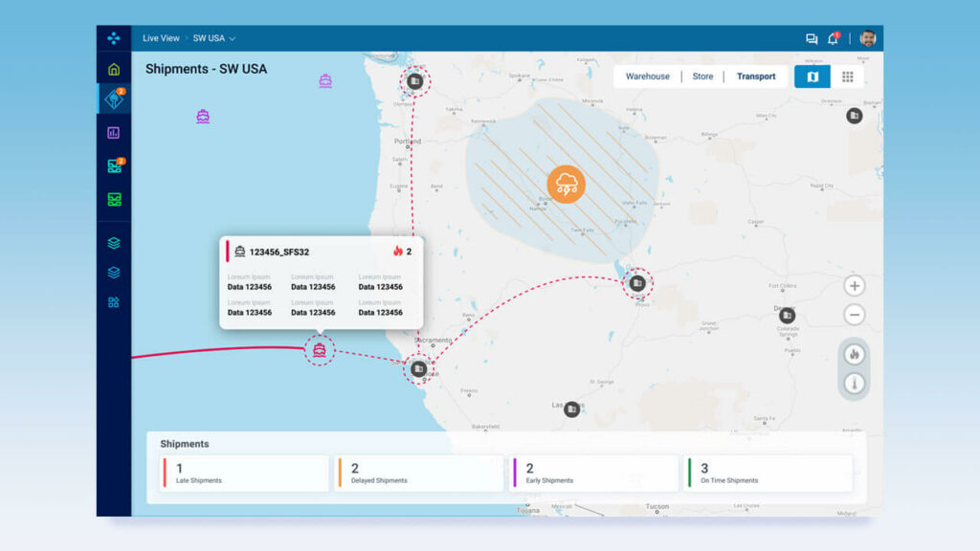Screen dimensions: 980x551
Task: Open the notifications bell
Action: pos(833,39)
